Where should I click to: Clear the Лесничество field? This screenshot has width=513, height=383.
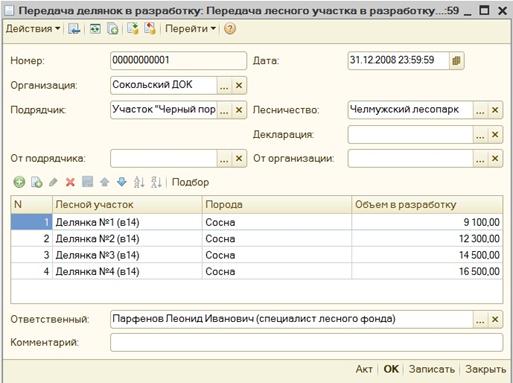click(495, 110)
